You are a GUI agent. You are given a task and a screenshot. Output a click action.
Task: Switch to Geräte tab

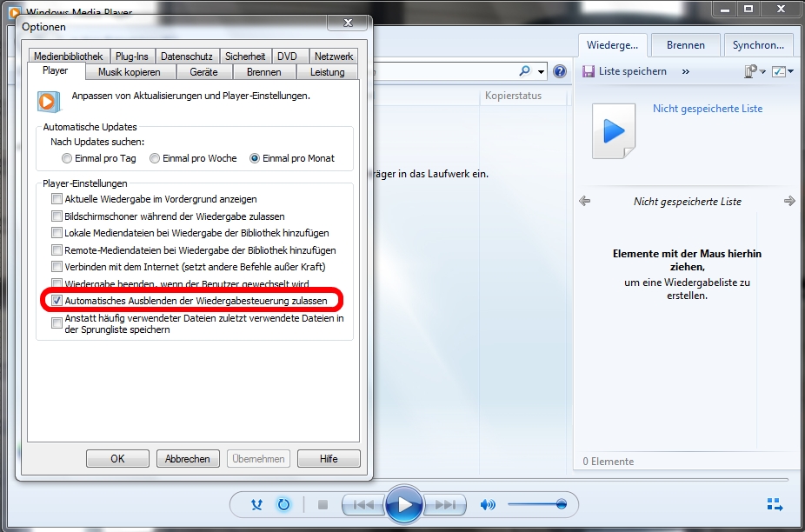(x=203, y=72)
